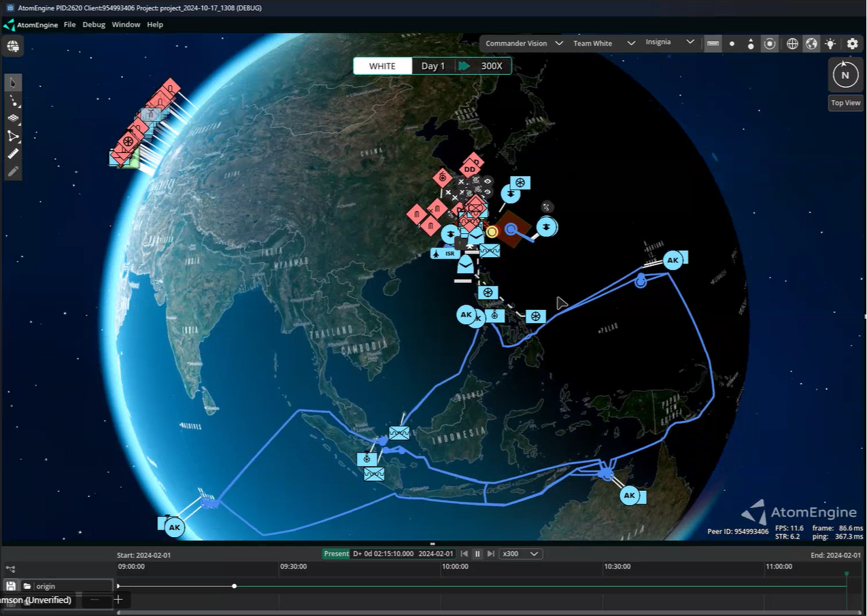Viewport: 867px width, 616px height.
Task: Open the Commander Vision dropdown
Action: coord(522,44)
